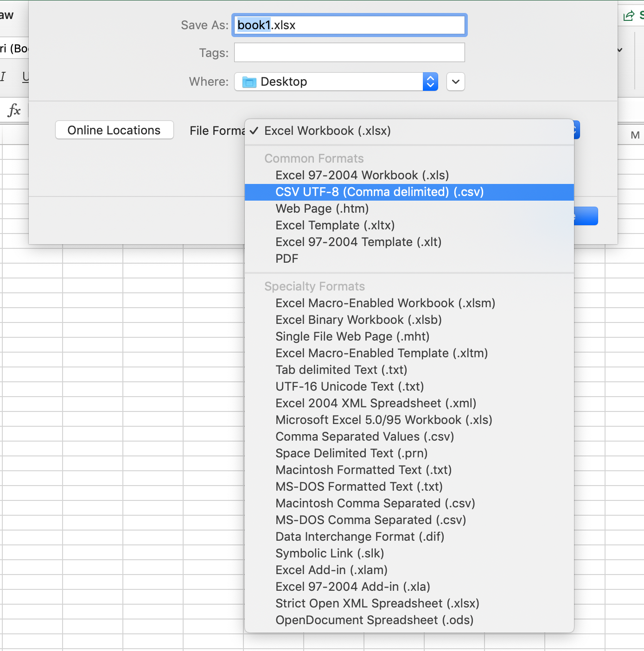Click the fx insert function icon
The width and height of the screenshot is (644, 651).
pos(14,110)
